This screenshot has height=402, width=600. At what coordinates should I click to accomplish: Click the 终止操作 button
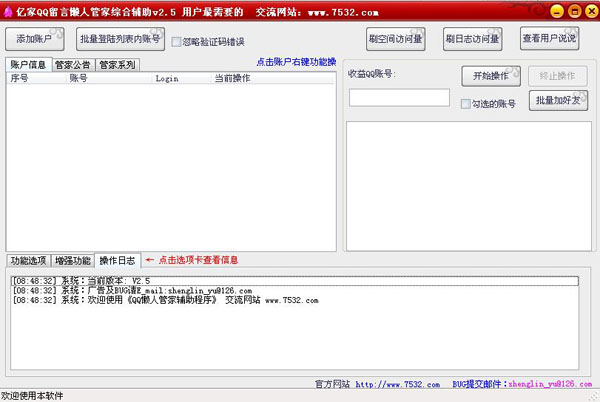pos(558,76)
